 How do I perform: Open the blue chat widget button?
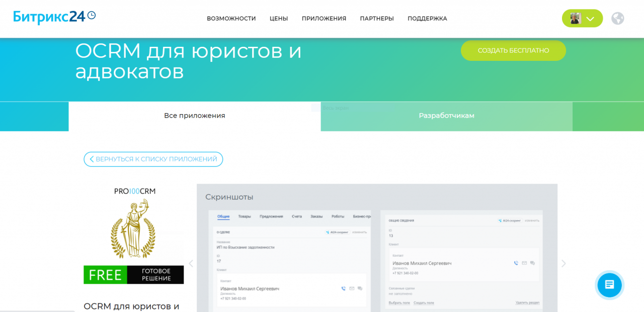[x=610, y=285]
